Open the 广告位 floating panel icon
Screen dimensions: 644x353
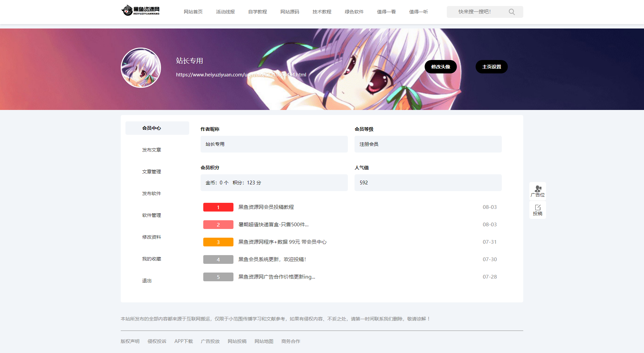click(537, 191)
